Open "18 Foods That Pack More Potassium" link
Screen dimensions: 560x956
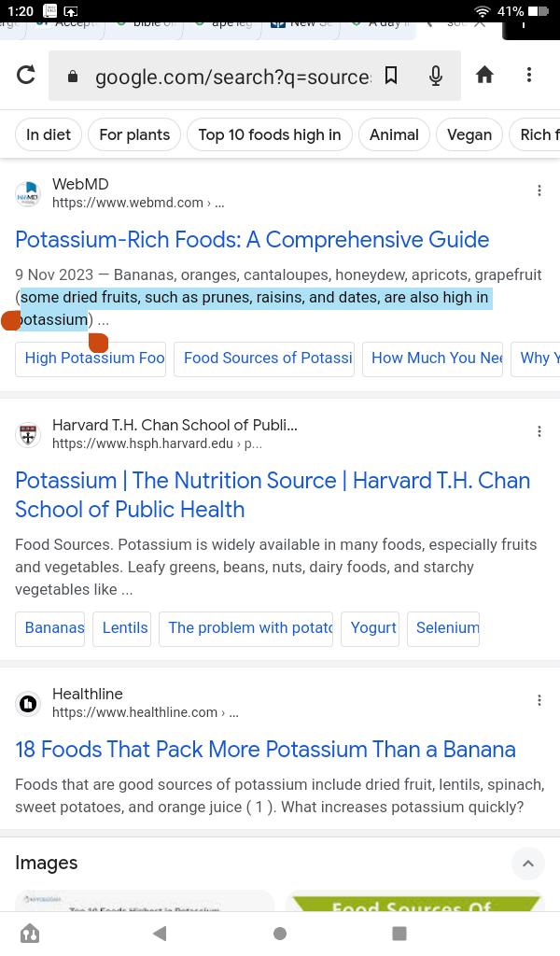265,750
